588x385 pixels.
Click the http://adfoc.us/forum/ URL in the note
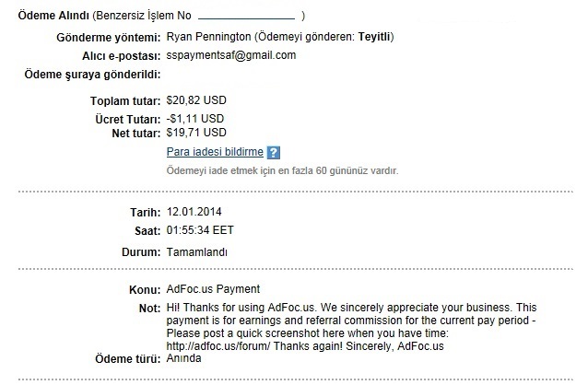[x=218, y=345]
